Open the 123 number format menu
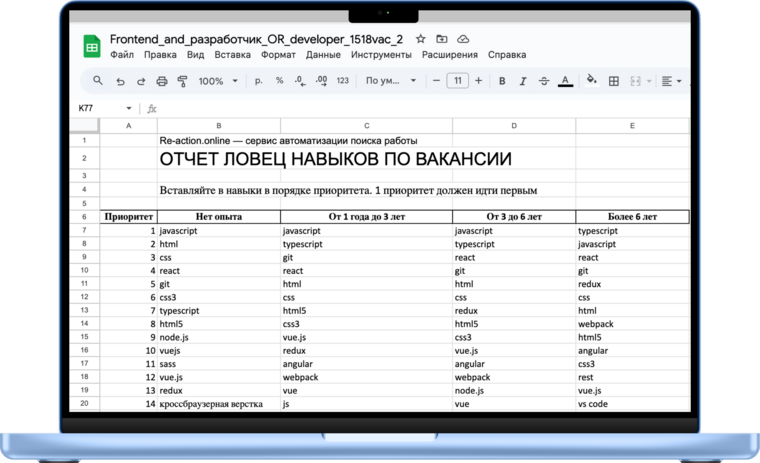The image size is (760, 463). coord(343,81)
